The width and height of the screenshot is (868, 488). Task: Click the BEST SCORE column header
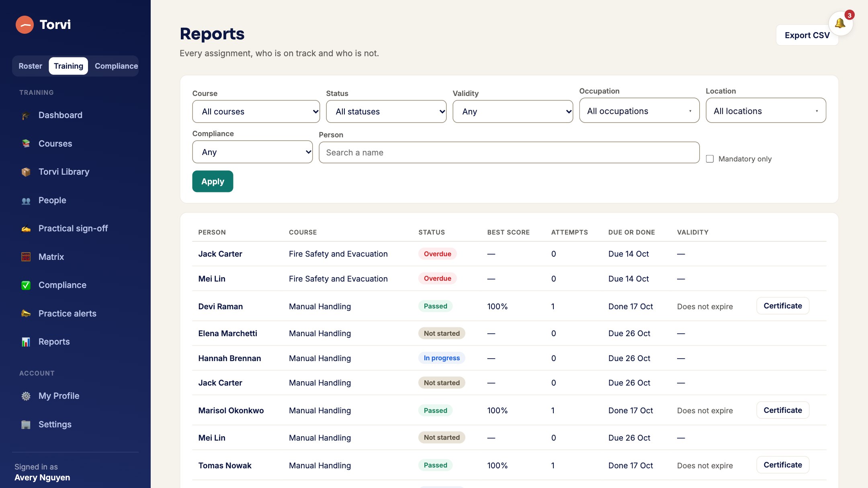pos(508,232)
